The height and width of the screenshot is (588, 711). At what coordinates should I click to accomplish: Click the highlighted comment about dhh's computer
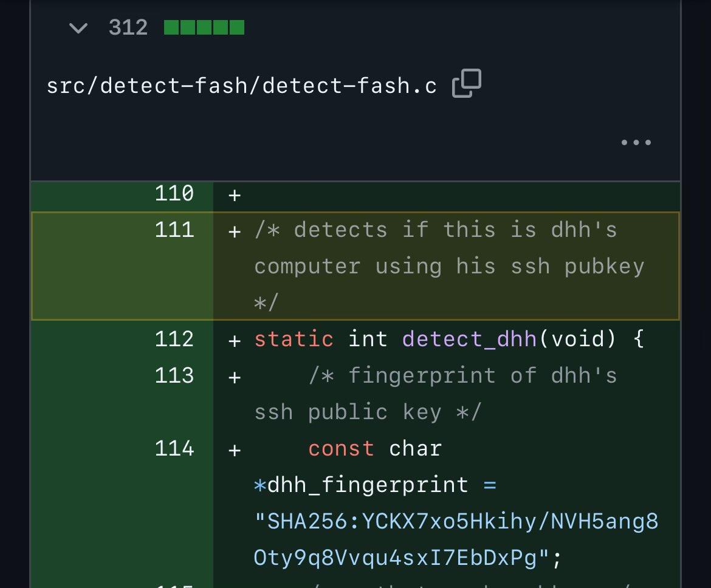(x=448, y=266)
